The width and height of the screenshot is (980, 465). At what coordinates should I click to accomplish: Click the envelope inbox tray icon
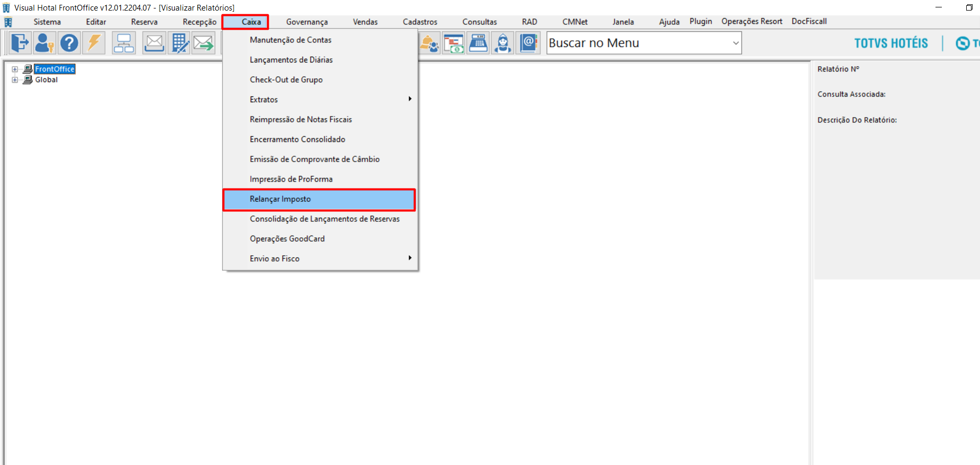click(154, 43)
